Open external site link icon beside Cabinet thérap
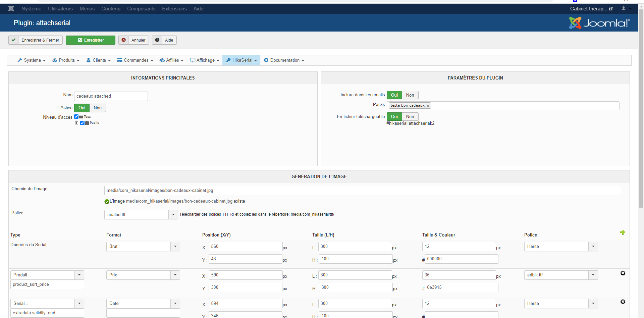The image size is (644, 318). pos(611,9)
